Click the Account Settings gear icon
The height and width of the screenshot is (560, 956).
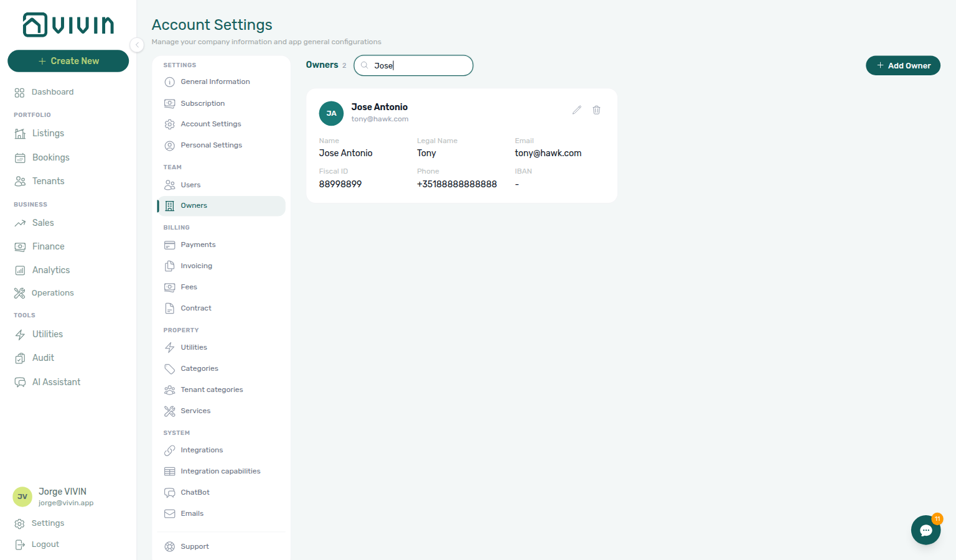click(x=169, y=124)
